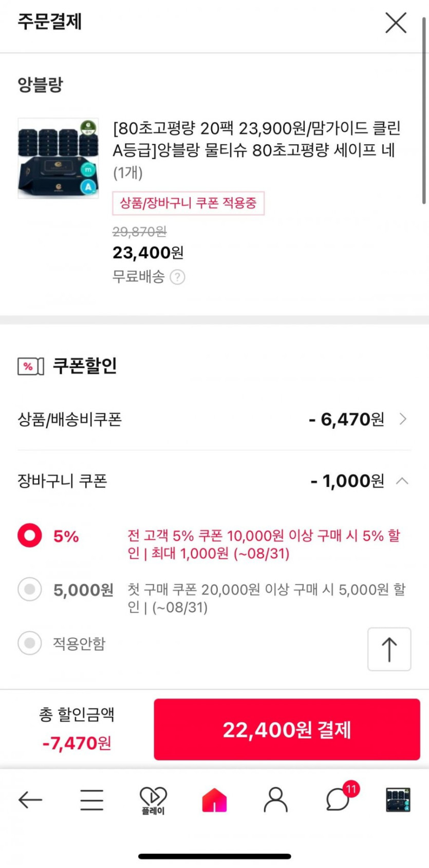
Task: Collapse the 장바구니 쿠폰 section
Action: (x=403, y=481)
